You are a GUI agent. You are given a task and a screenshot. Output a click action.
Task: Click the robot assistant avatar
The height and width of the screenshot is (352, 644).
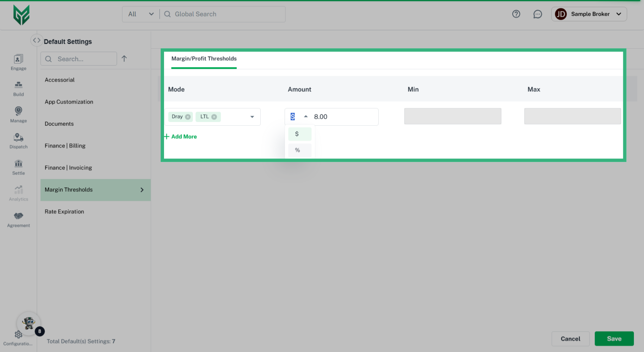pyautogui.click(x=29, y=323)
